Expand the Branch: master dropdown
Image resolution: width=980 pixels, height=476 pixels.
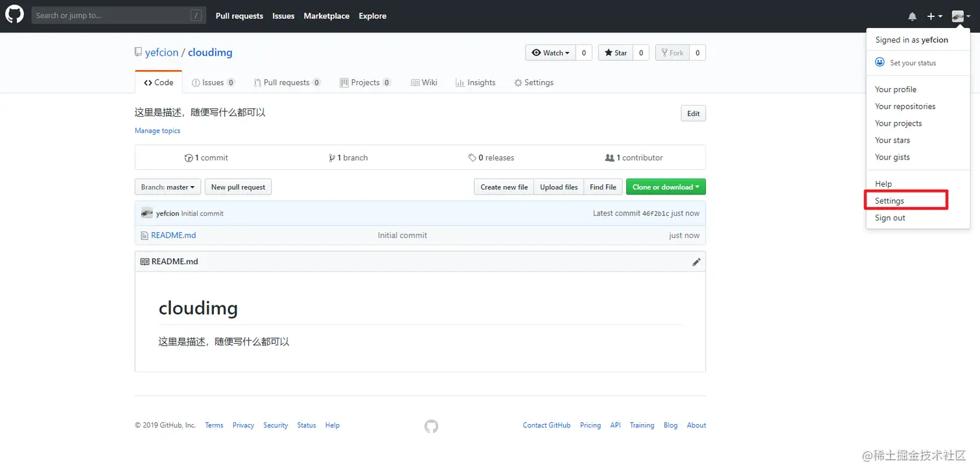click(168, 187)
